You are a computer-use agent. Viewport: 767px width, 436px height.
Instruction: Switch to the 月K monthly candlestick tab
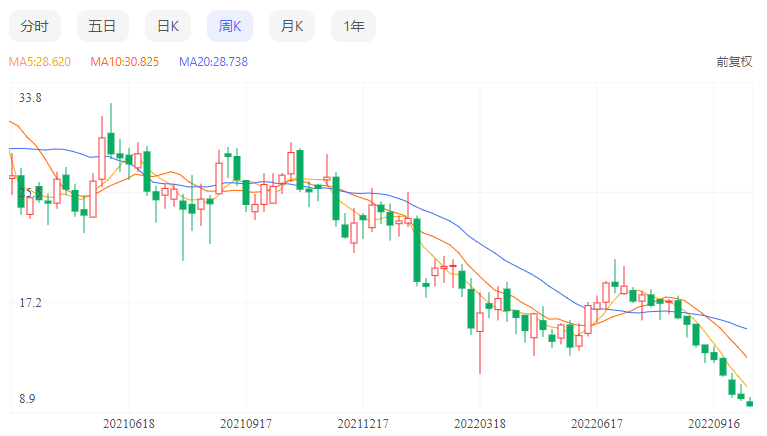tap(292, 26)
